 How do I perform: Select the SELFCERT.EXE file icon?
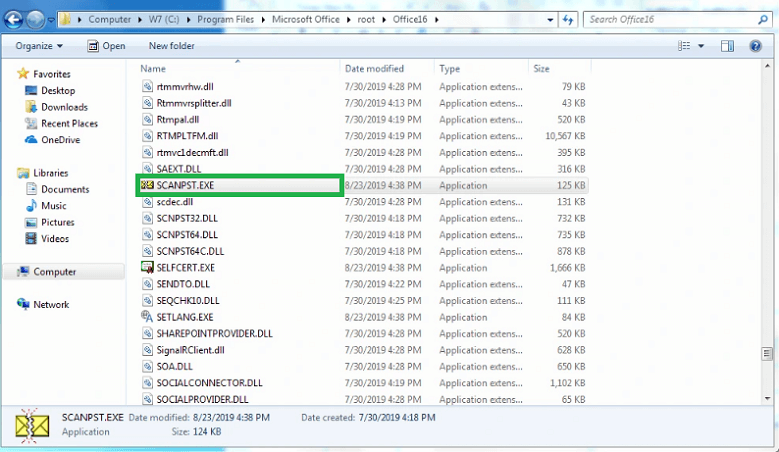point(147,267)
